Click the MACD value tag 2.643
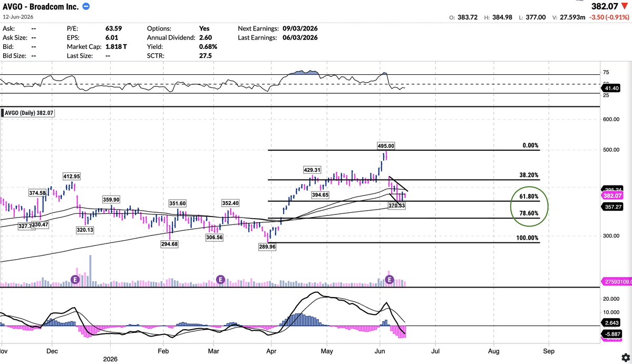Viewport: 632px width, 364px height. (x=611, y=323)
